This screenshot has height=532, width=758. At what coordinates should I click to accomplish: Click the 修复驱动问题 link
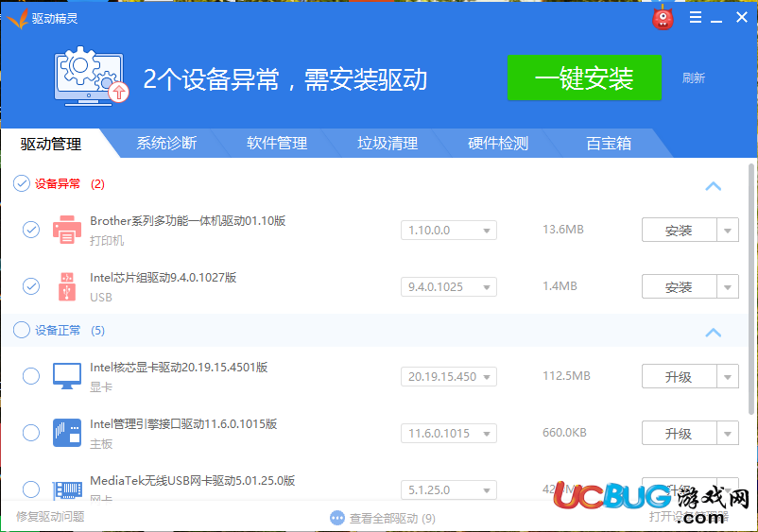pos(50,517)
